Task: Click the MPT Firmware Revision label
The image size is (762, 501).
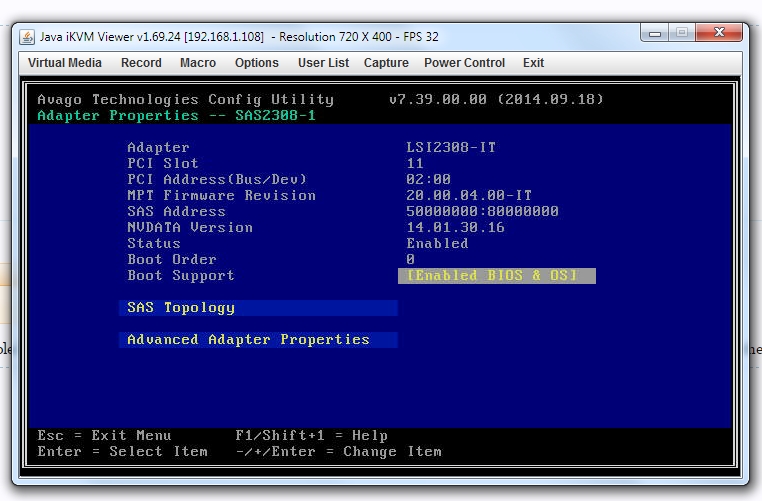Action: [x=222, y=195]
